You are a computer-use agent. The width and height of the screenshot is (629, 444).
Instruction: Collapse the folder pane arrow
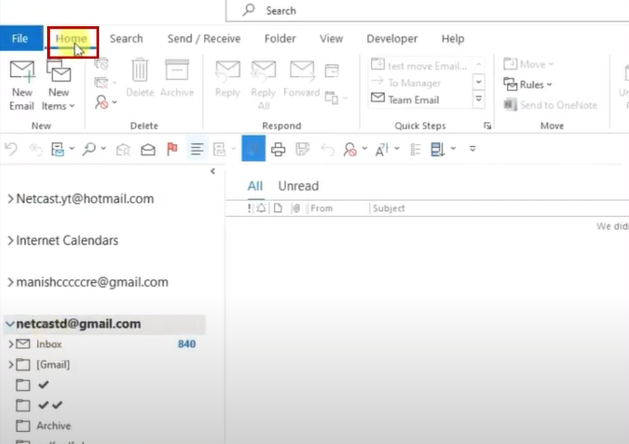click(x=213, y=171)
